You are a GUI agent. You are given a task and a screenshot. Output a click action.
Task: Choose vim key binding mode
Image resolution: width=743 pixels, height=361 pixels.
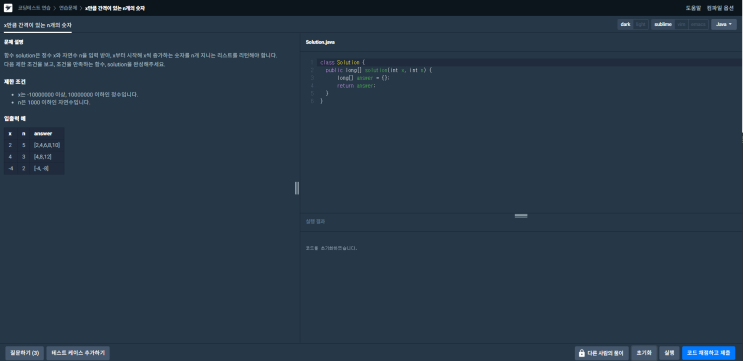click(681, 24)
